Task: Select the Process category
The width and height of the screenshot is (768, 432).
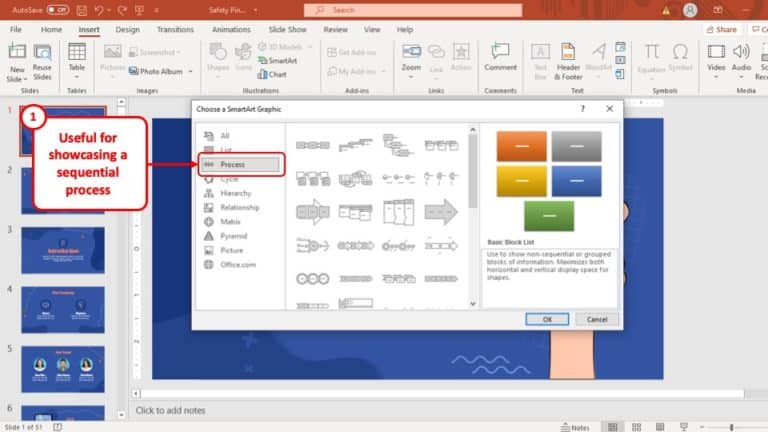Action: (x=240, y=165)
